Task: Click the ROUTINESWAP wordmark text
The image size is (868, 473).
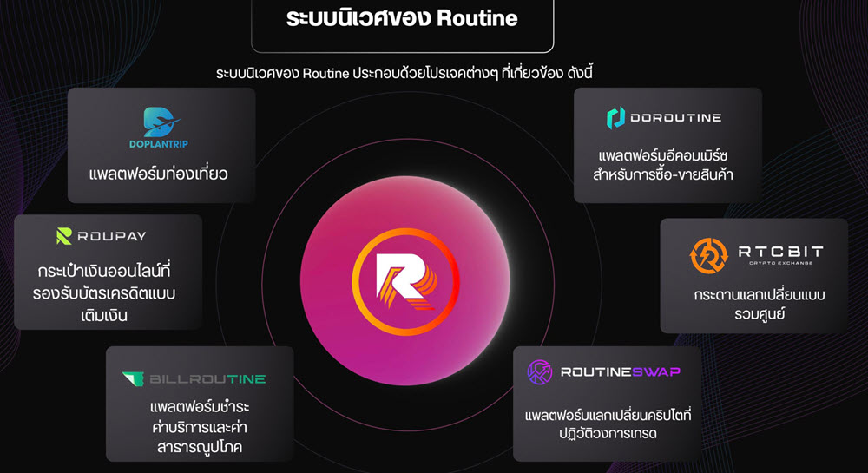Action: click(621, 371)
